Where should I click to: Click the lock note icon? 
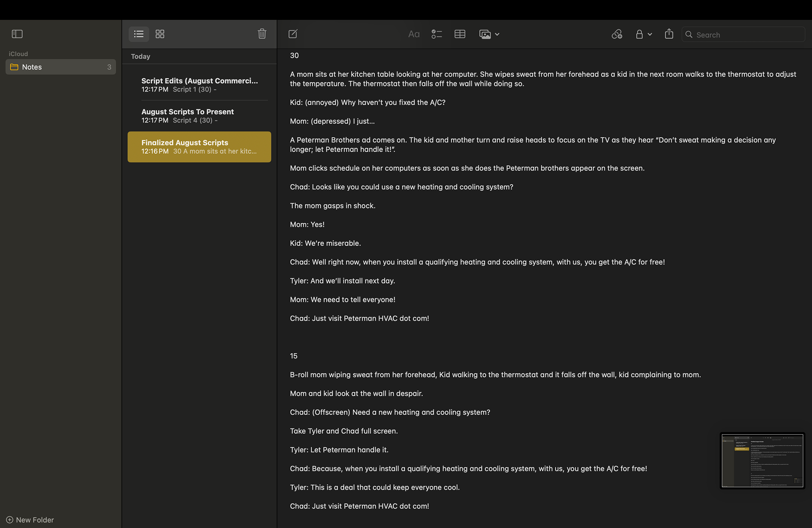(639, 34)
